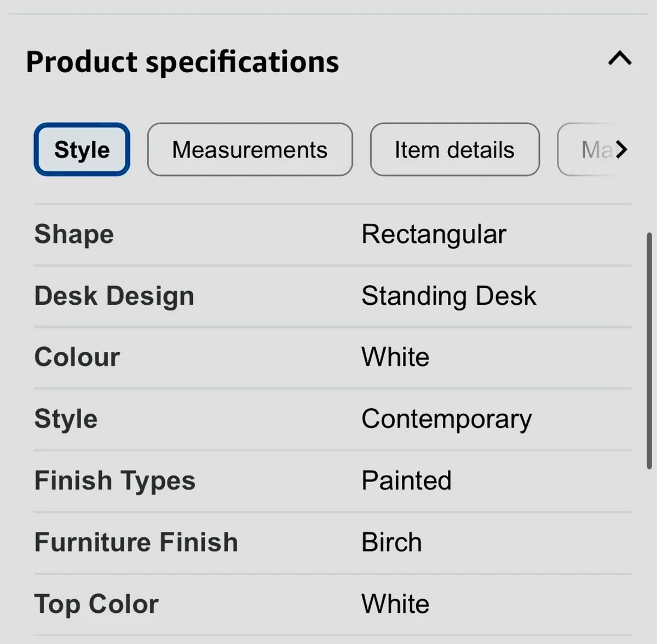This screenshot has width=657, height=644.
Task: Click the Finish Types row label
Action: 115,480
